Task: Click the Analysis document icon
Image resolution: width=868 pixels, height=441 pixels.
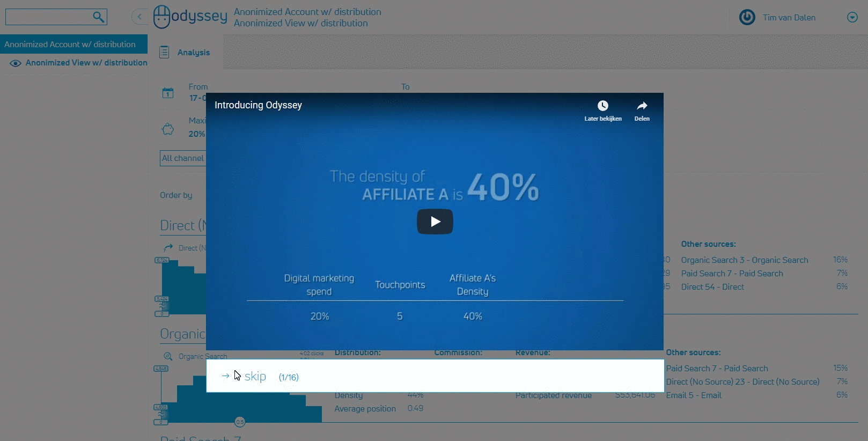Action: 164,52
